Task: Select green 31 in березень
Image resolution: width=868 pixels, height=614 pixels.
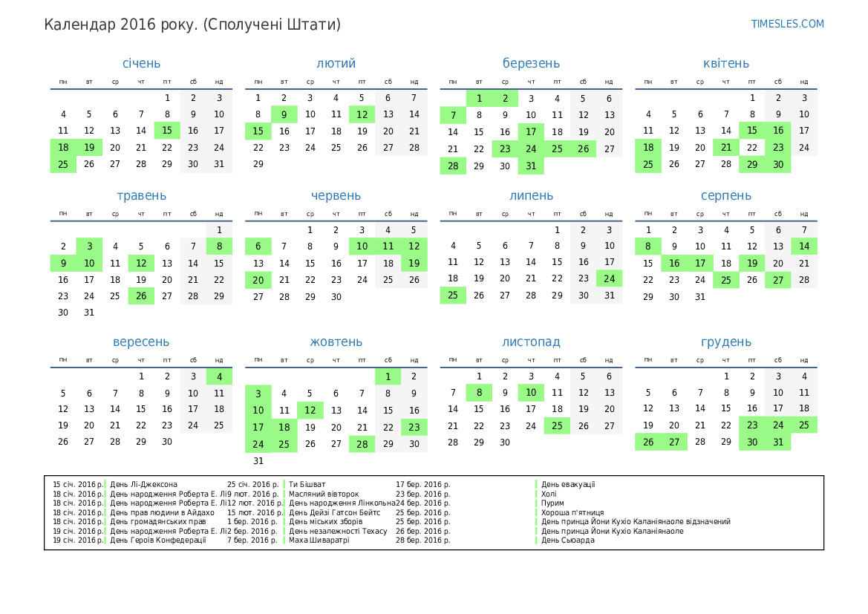Action: [531, 166]
